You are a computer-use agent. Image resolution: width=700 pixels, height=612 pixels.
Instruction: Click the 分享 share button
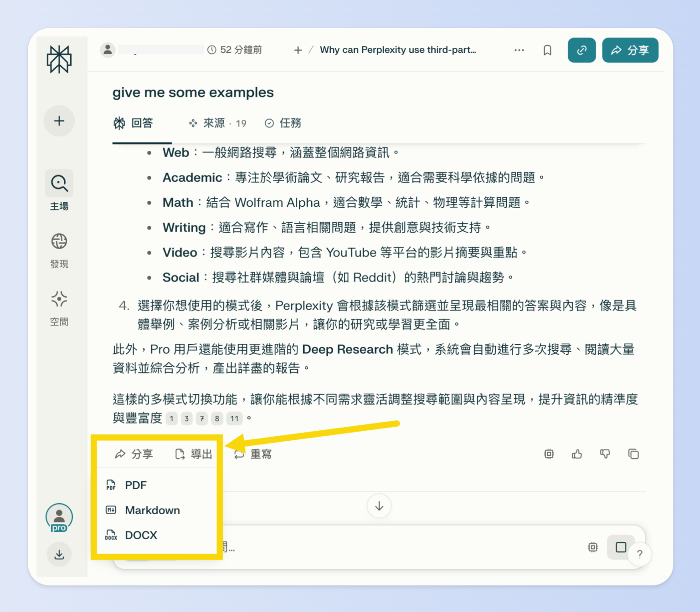(x=630, y=50)
